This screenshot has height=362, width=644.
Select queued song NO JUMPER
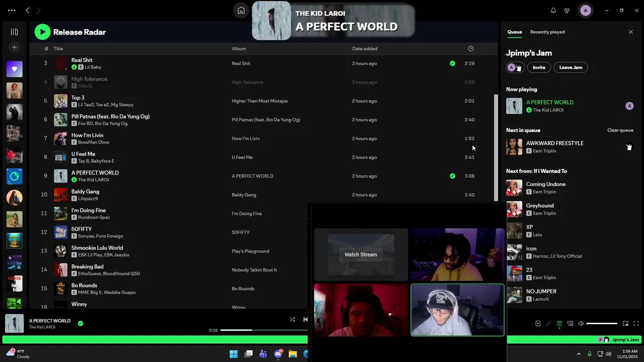(x=541, y=292)
